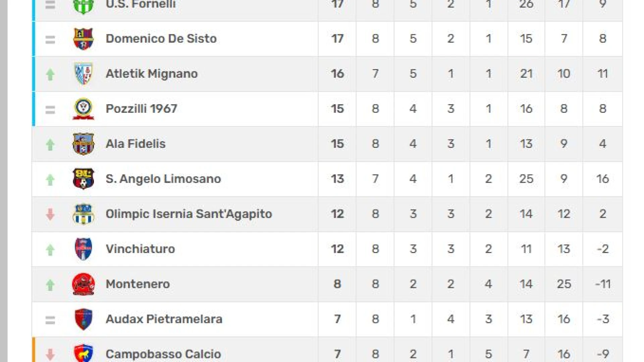Click the red down arrow beside Olimpic Isernia
Image resolution: width=644 pixels, height=362 pixels.
click(x=50, y=214)
